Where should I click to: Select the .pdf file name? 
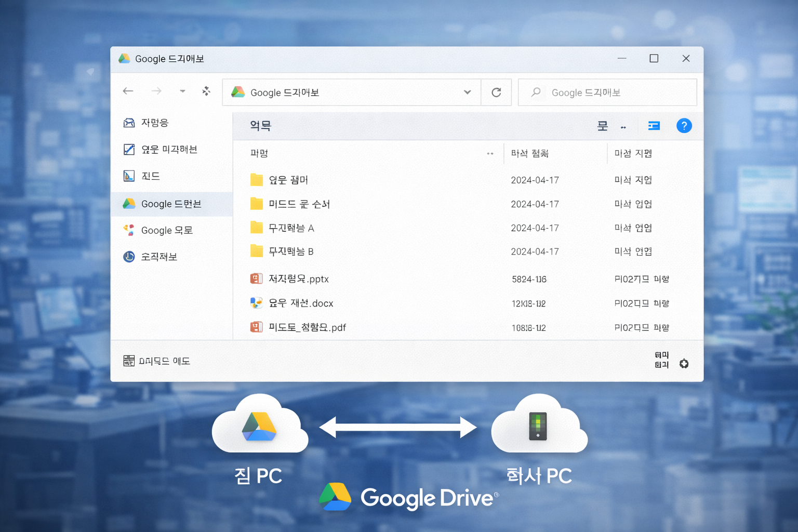pyautogui.click(x=307, y=327)
